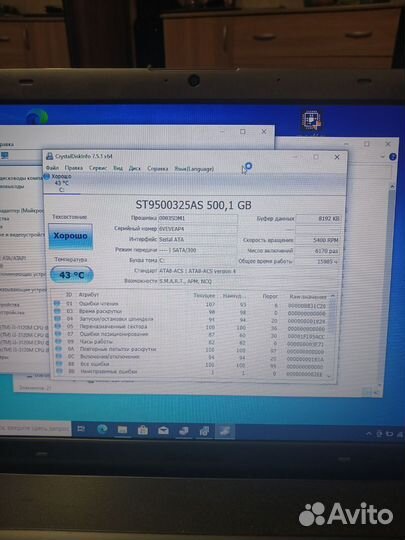Click status icon of the last attribute row Неисправимые ошибки
405x540 pixels.
[59, 371]
